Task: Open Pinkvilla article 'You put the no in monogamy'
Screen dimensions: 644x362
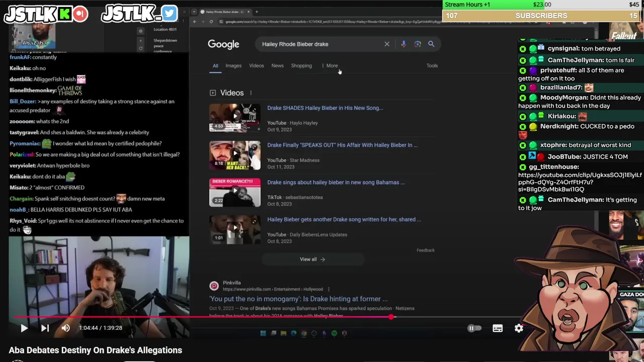Action: point(298,299)
